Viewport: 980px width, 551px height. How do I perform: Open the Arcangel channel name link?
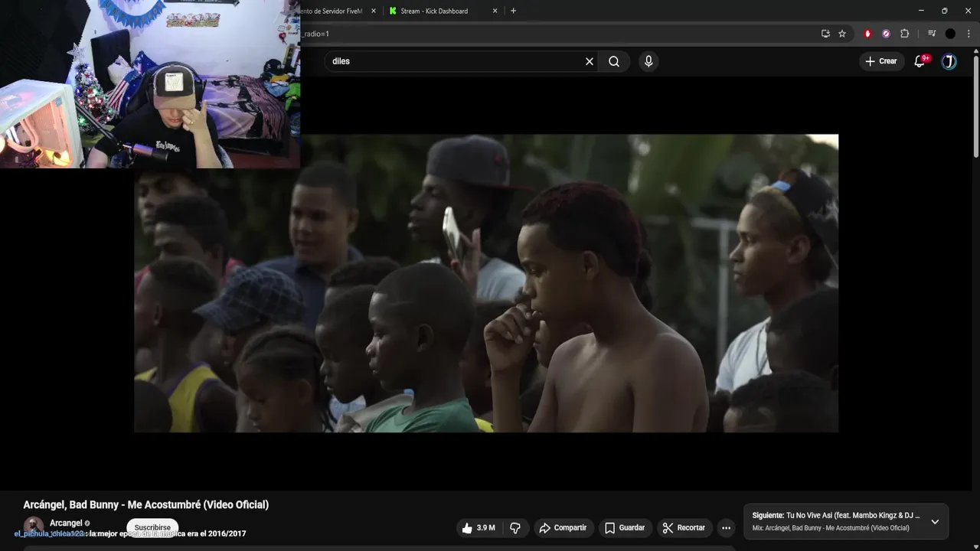pos(66,523)
